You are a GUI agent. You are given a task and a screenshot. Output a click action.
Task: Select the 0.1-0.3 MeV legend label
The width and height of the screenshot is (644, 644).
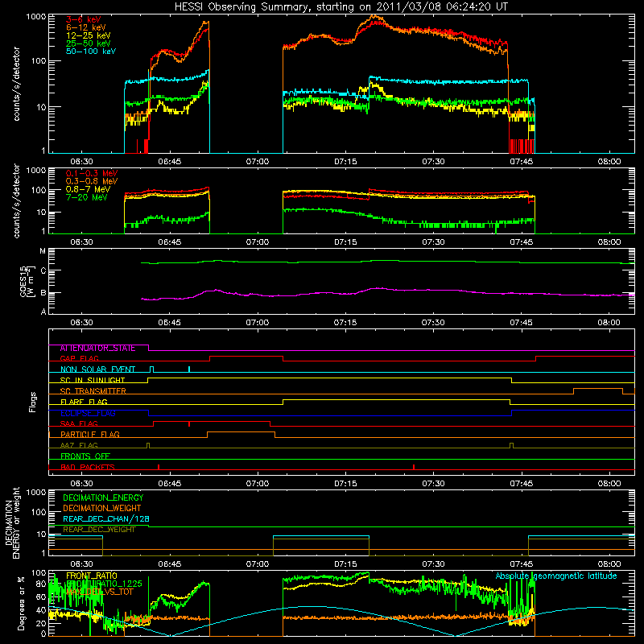92,173
